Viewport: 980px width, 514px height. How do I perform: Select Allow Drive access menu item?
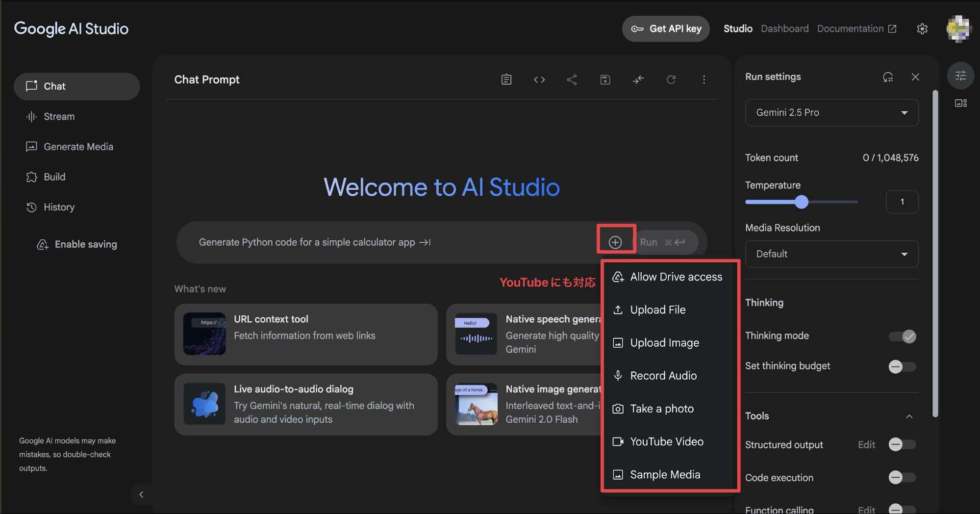click(x=670, y=277)
